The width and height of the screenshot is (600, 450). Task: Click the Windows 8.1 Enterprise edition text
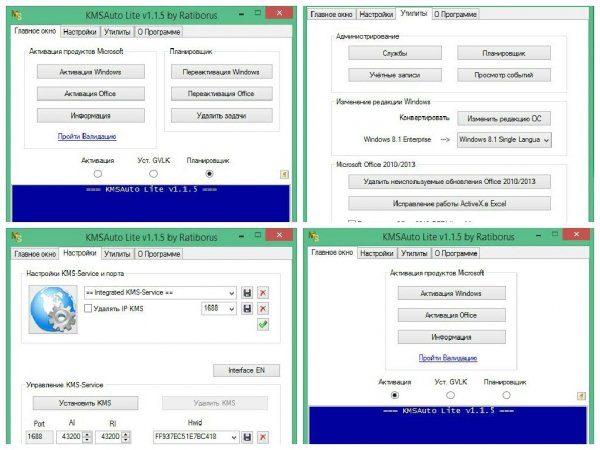tap(397, 140)
